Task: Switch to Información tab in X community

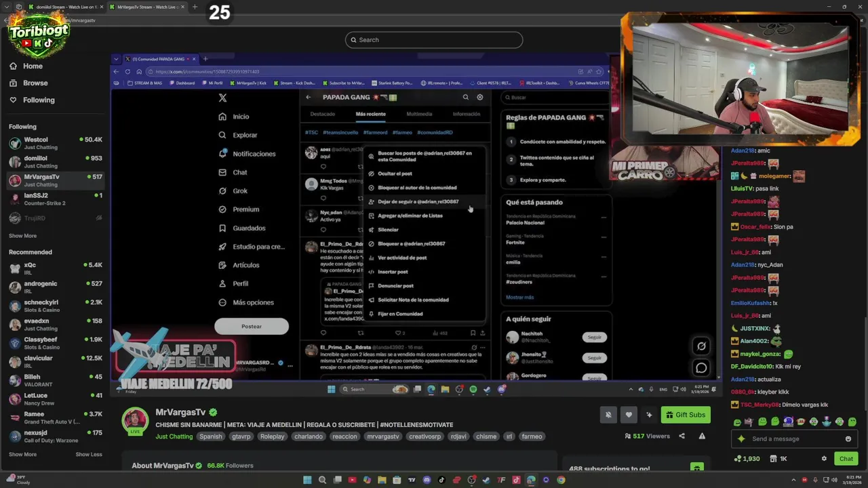Action: (467, 114)
